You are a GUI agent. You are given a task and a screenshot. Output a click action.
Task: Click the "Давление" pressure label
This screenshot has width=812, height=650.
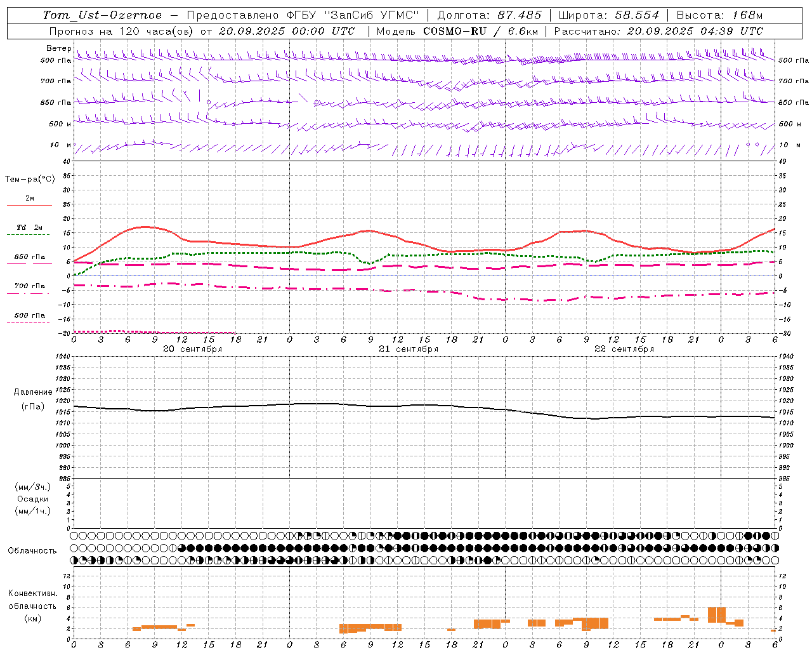tap(33, 392)
